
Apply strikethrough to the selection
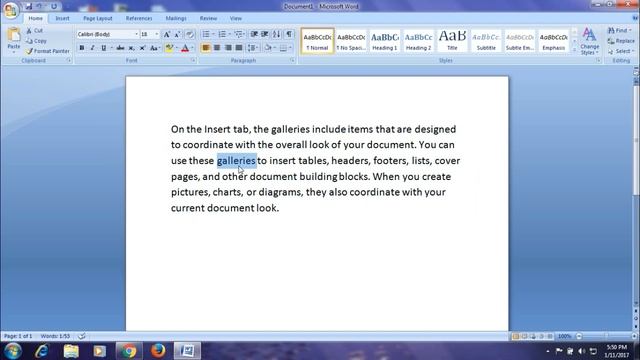coord(120,48)
